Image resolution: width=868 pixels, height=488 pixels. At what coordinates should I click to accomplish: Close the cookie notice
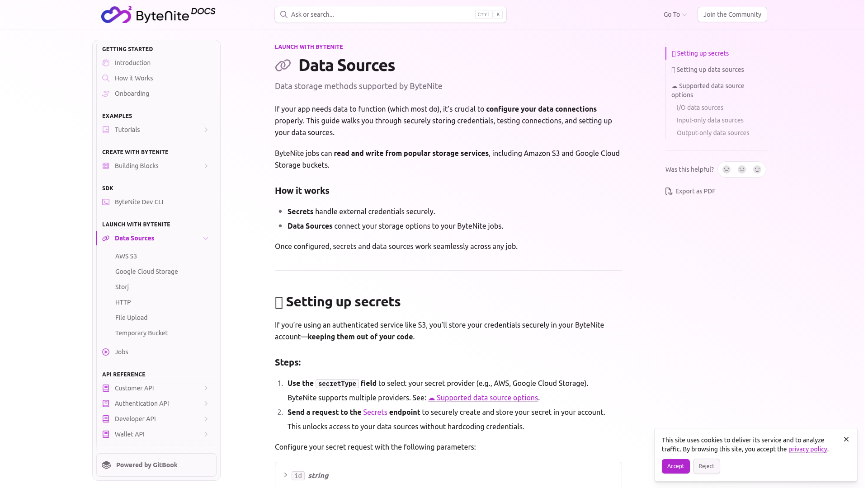click(x=846, y=439)
